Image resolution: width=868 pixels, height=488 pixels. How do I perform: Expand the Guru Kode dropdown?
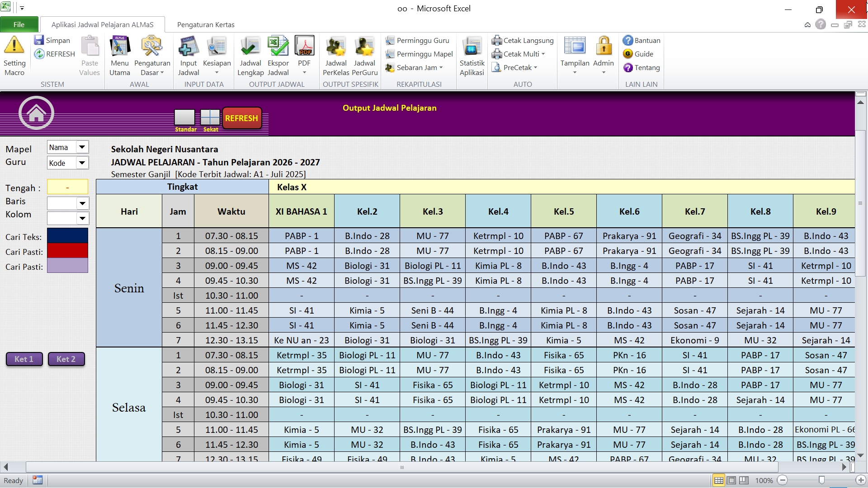coord(82,163)
